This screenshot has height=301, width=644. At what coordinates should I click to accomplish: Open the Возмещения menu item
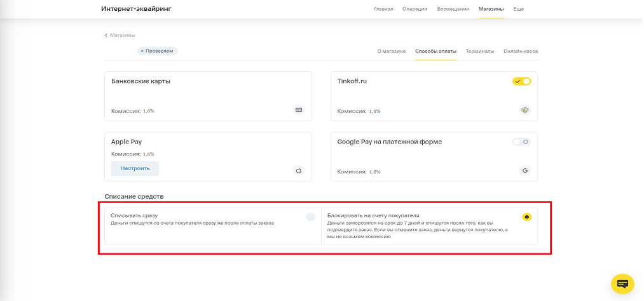tap(453, 9)
